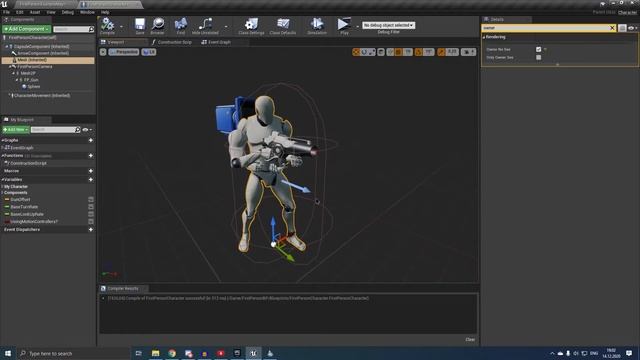The width and height of the screenshot is (640, 360).
Task: Add a new graph with Graphs plus
Action: coord(91,140)
